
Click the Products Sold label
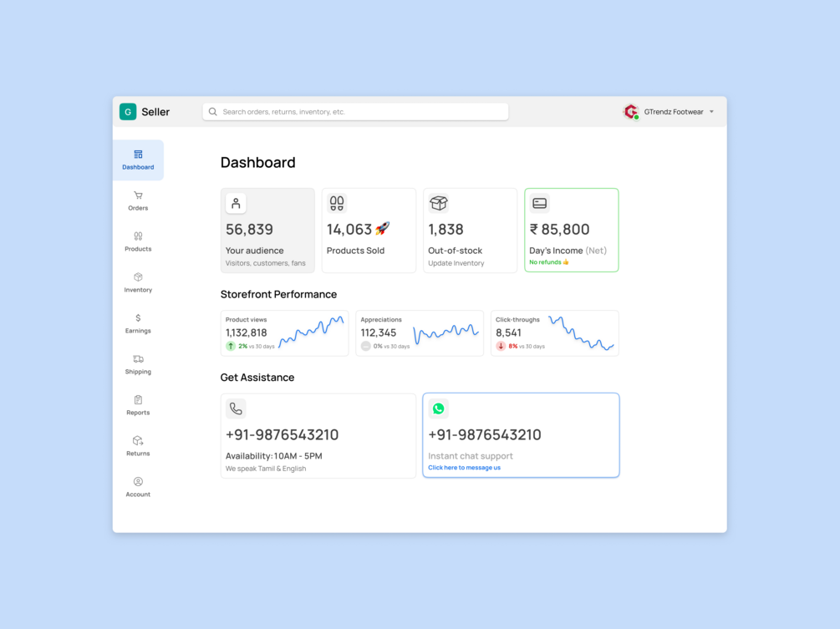pos(356,251)
